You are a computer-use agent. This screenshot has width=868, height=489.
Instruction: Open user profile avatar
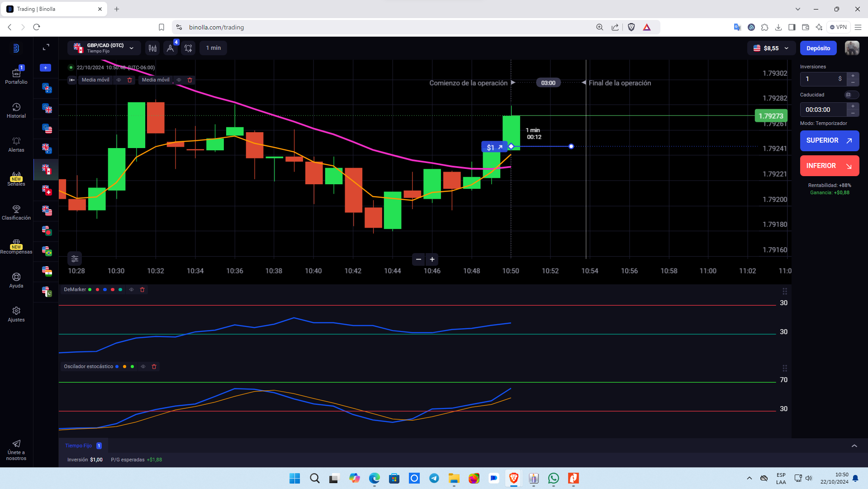click(852, 48)
